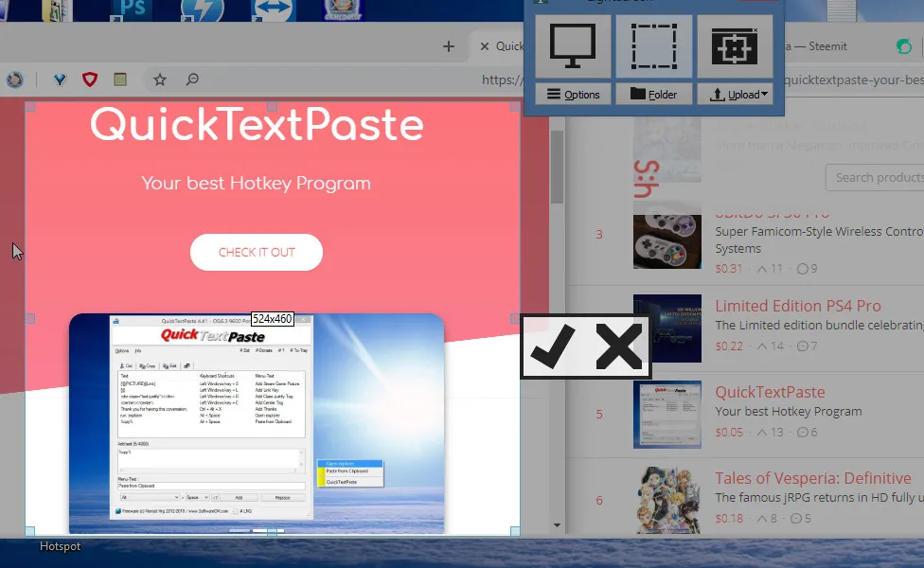Open the red shield extension icon
This screenshot has height=568, width=924.
coord(90,79)
